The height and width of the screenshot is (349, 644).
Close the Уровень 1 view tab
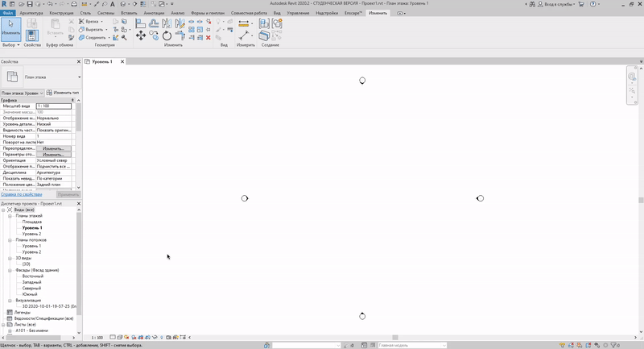[121, 61]
